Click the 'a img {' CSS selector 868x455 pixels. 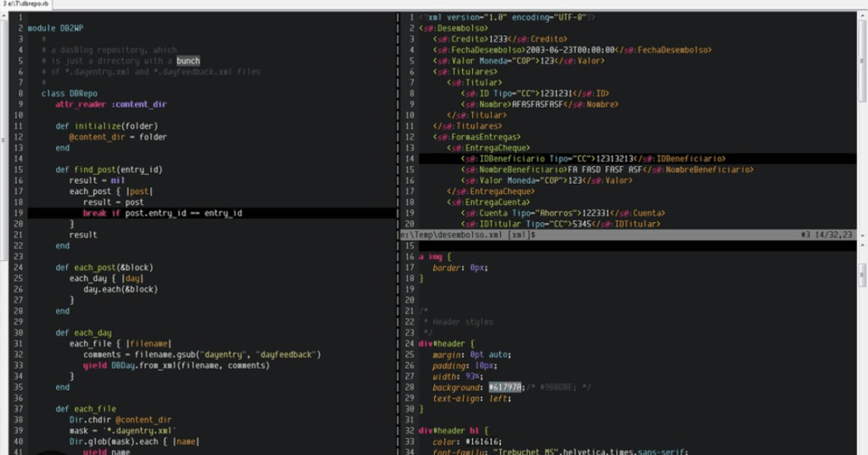pyautogui.click(x=435, y=257)
